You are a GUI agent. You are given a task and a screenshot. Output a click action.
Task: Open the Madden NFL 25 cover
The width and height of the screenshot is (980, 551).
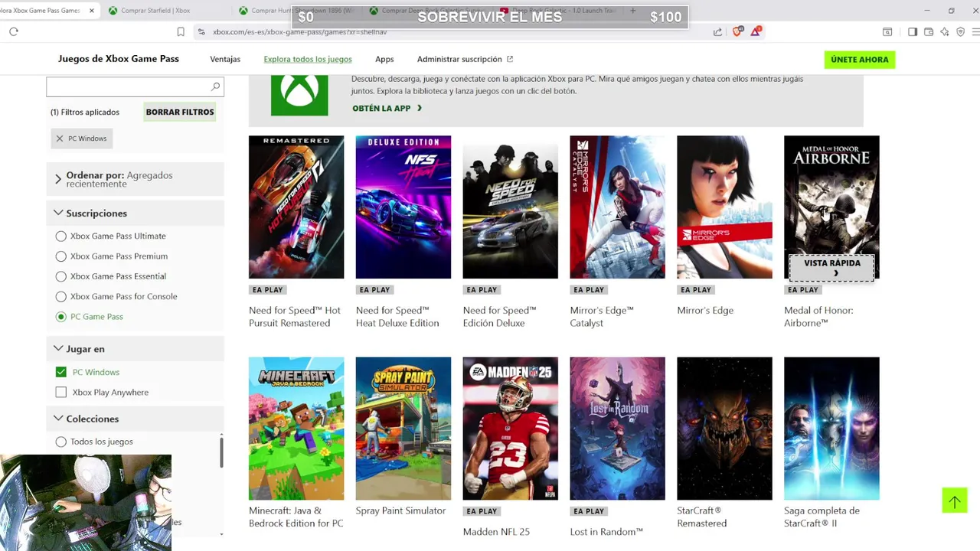click(x=511, y=429)
